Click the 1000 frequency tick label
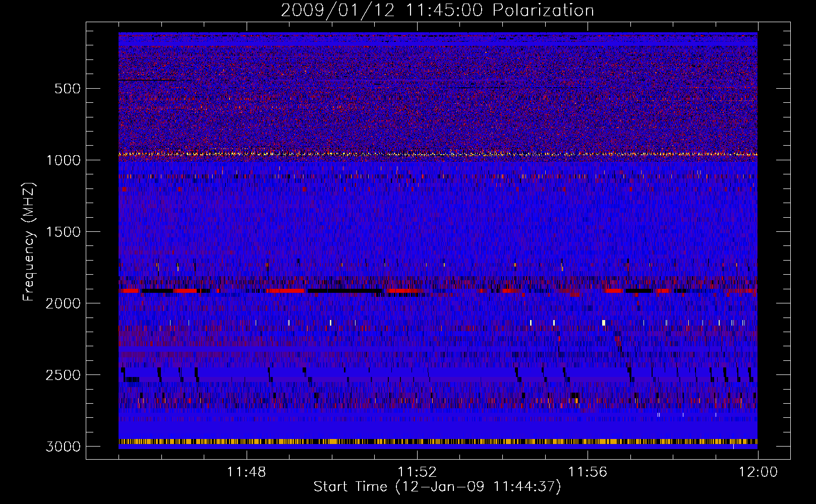Image resolution: width=816 pixels, height=504 pixels. click(x=64, y=160)
